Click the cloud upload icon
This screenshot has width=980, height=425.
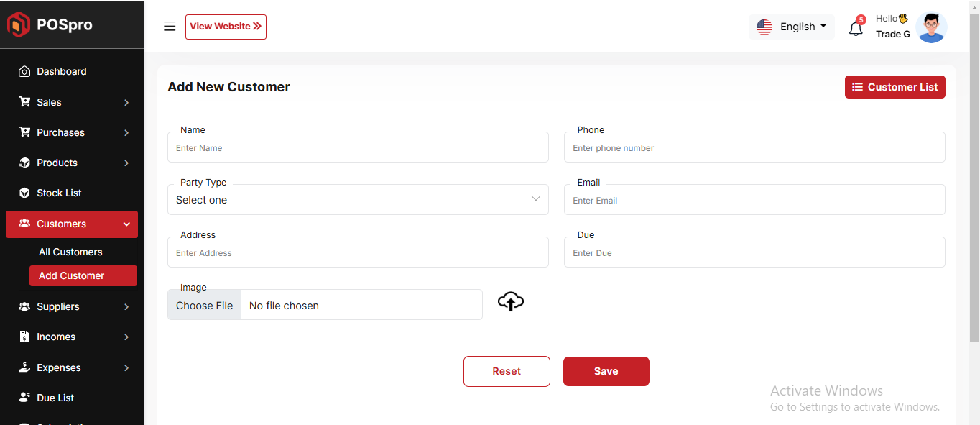[510, 302]
